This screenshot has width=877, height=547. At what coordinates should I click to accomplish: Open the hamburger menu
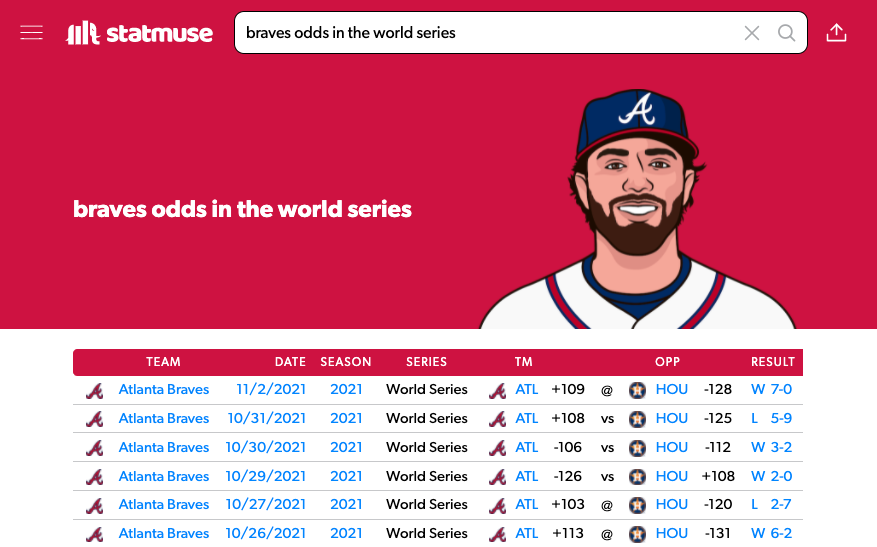(x=31, y=33)
